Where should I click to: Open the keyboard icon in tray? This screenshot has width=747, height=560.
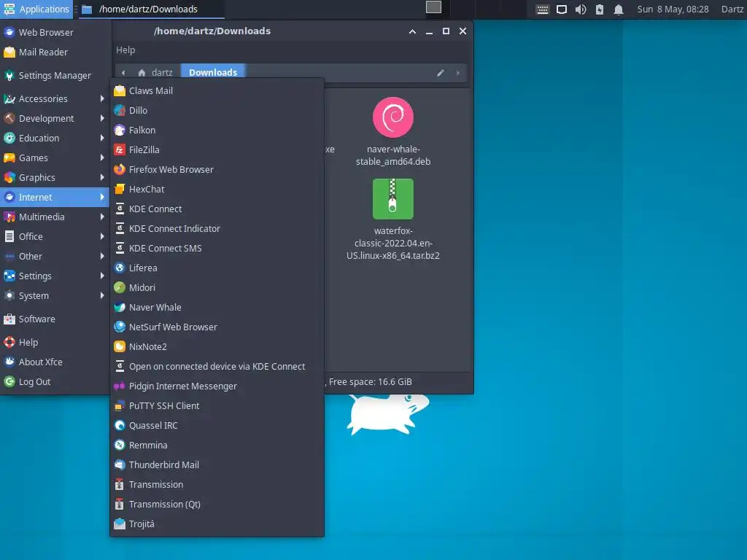(542, 9)
